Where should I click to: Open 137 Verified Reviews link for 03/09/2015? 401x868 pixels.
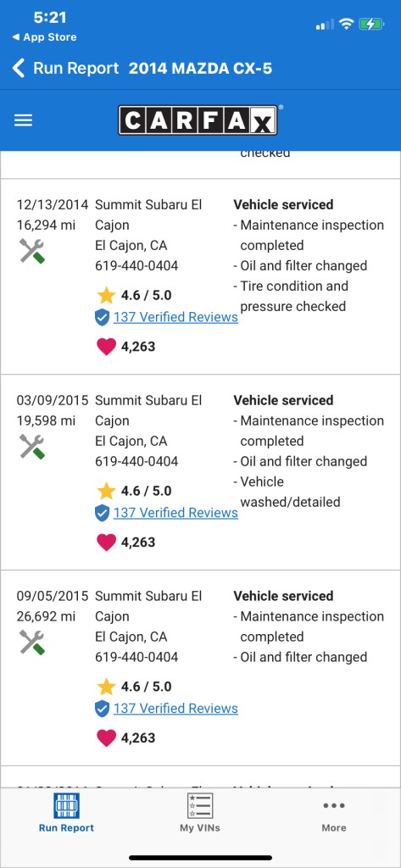tap(175, 513)
